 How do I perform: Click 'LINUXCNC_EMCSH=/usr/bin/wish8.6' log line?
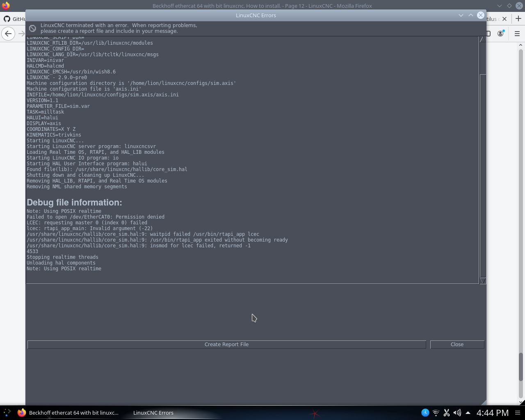click(71, 72)
